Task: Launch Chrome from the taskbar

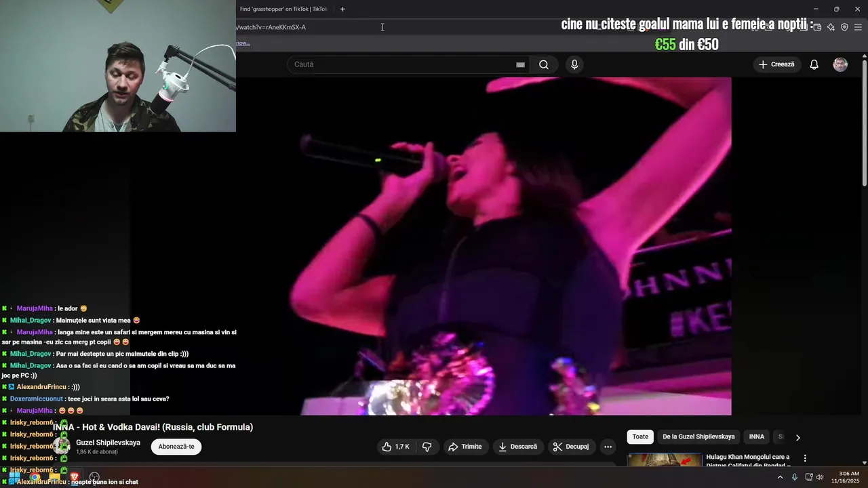Action: (x=35, y=477)
